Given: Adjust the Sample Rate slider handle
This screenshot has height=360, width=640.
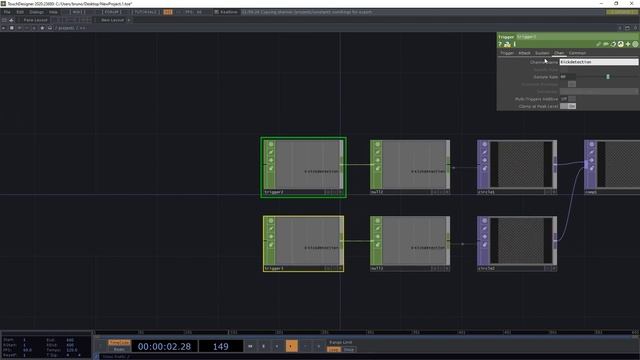Looking at the screenshot, I should coord(608,77).
